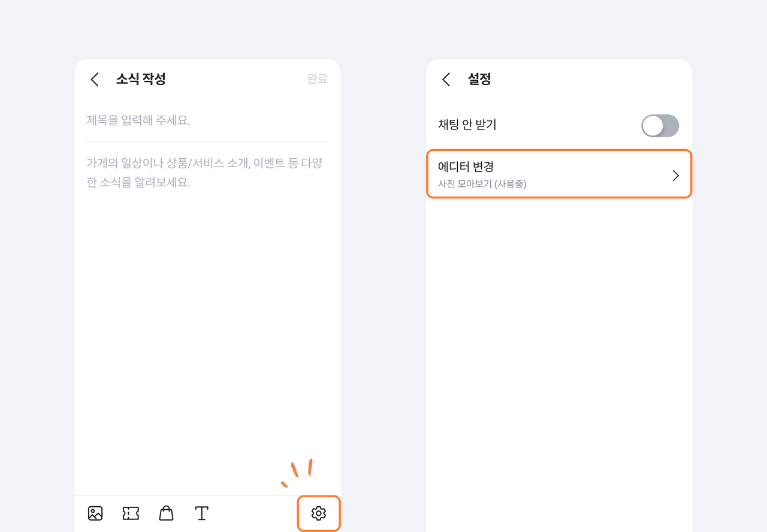Add a photo with the image icon

[95, 513]
